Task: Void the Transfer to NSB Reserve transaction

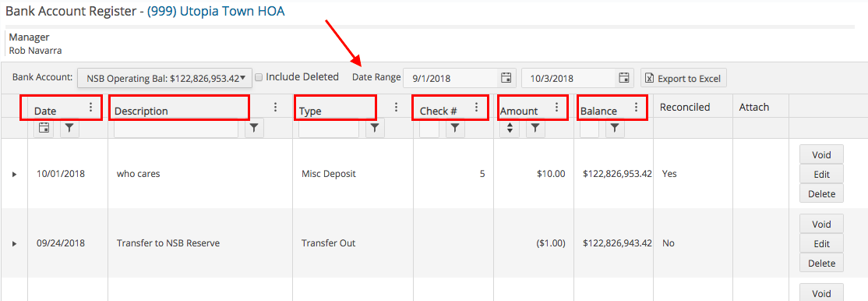Action: (x=821, y=224)
